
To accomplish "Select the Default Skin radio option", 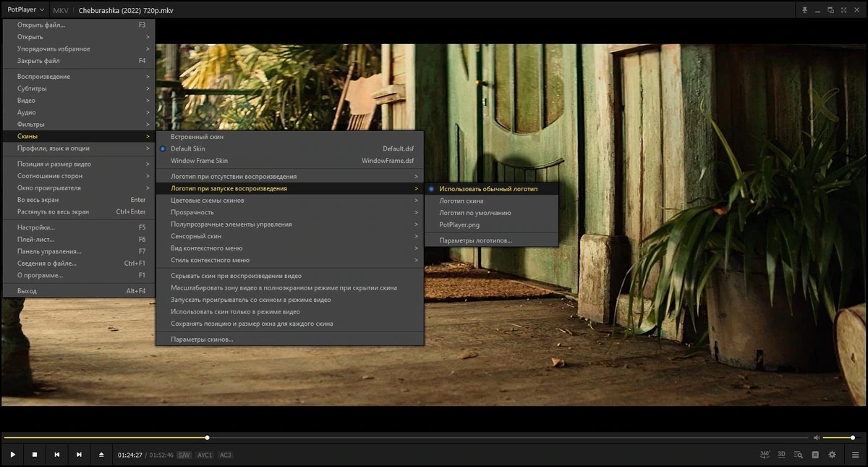I will pyautogui.click(x=290, y=148).
